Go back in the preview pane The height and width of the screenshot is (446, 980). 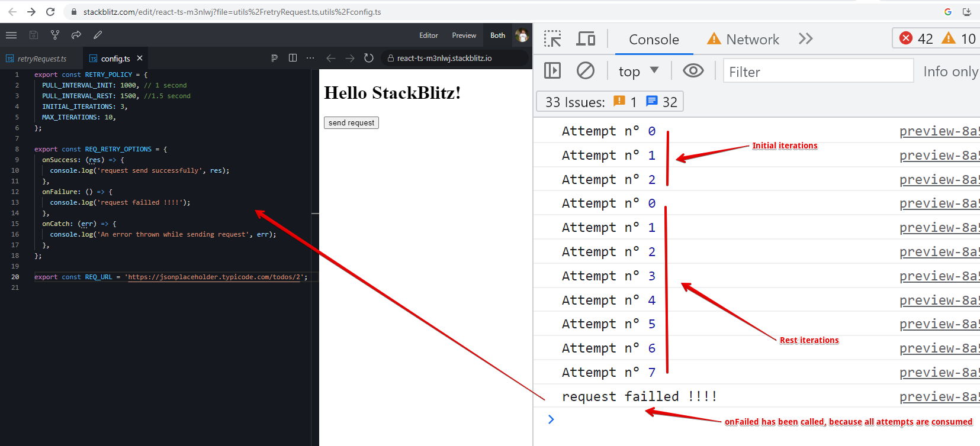[x=331, y=58]
